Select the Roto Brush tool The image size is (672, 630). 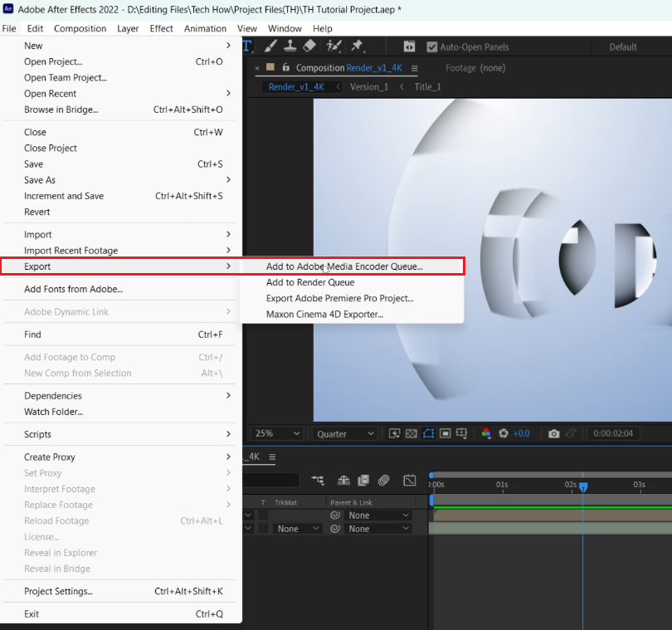pyautogui.click(x=334, y=46)
